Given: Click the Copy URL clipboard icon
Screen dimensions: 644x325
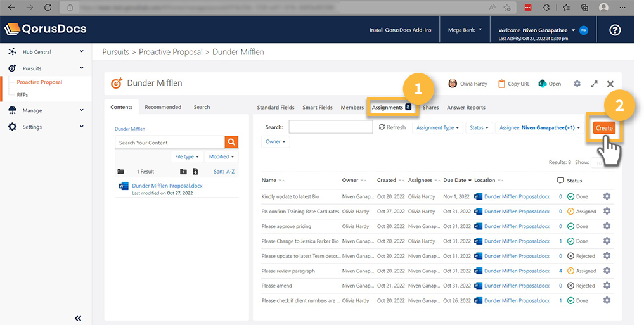Looking at the screenshot, I should pos(502,84).
